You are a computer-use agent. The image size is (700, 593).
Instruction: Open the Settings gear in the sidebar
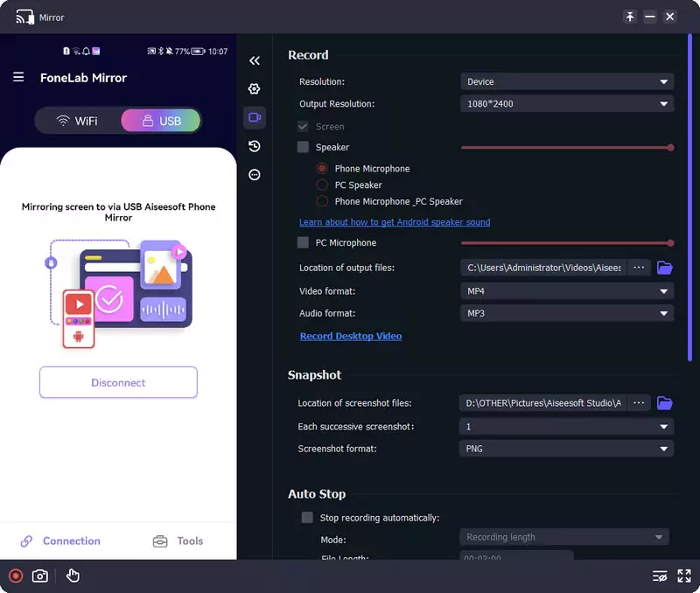tap(254, 88)
